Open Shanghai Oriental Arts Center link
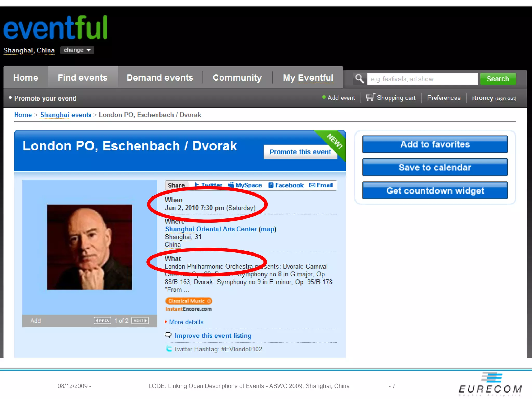 (211, 229)
